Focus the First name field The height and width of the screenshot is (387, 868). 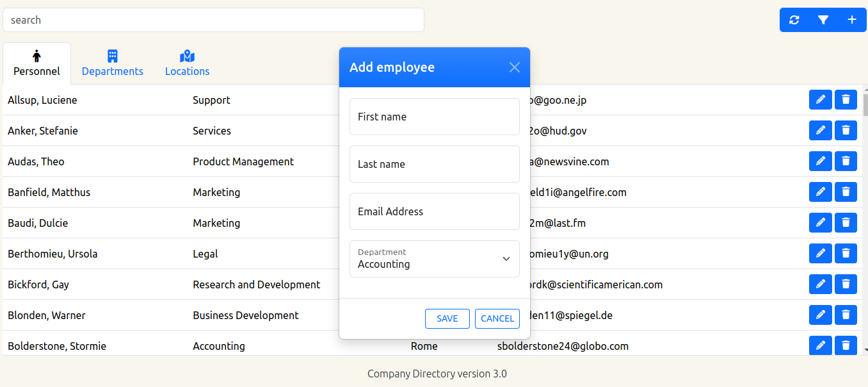pyautogui.click(x=434, y=117)
